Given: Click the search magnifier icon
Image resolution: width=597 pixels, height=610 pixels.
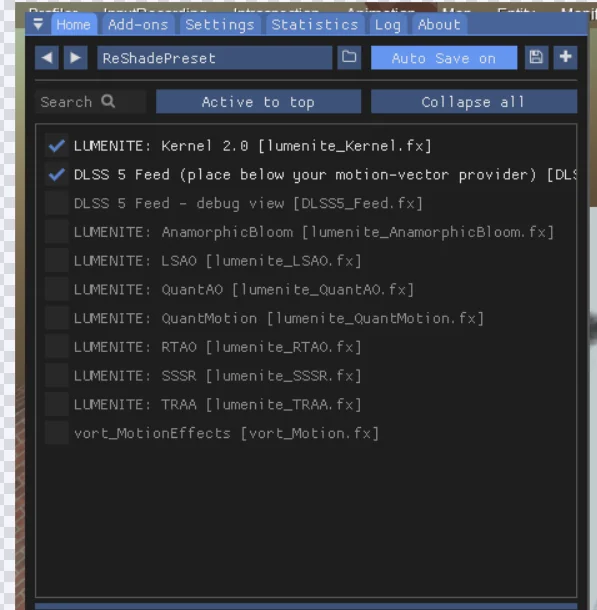Looking at the screenshot, I should [x=108, y=102].
